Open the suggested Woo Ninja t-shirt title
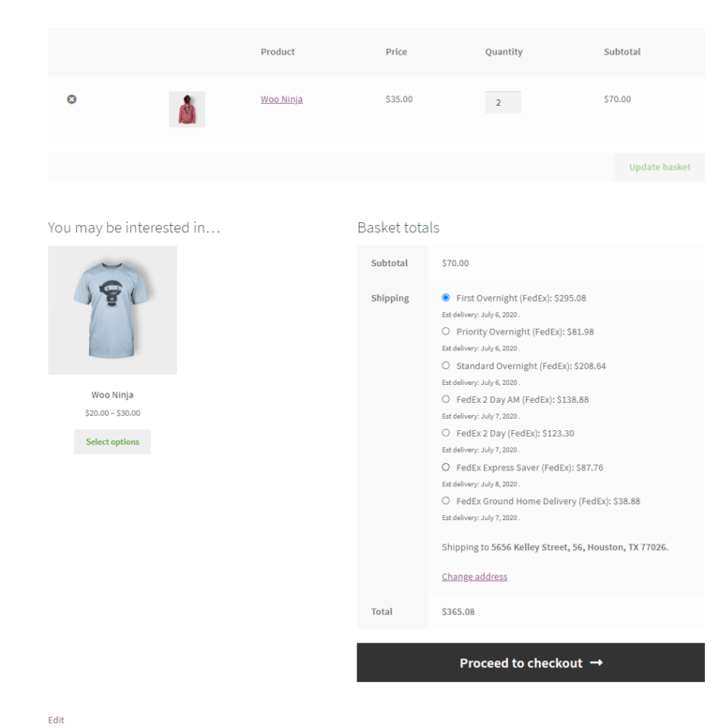 coord(112,394)
